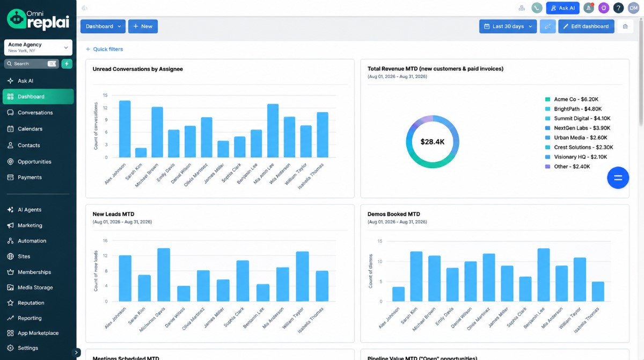This screenshot has height=360, width=644.
Task: Click inside the sidebar Search field
Action: pyautogui.click(x=31, y=63)
